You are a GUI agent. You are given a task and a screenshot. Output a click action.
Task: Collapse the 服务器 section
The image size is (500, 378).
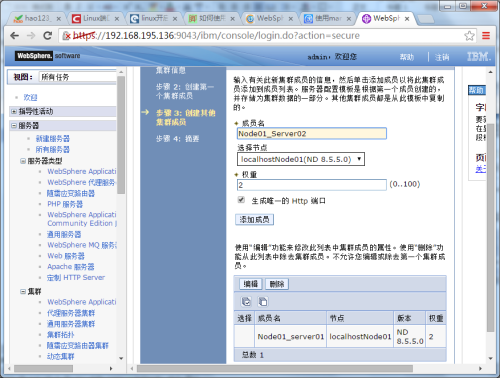14,125
